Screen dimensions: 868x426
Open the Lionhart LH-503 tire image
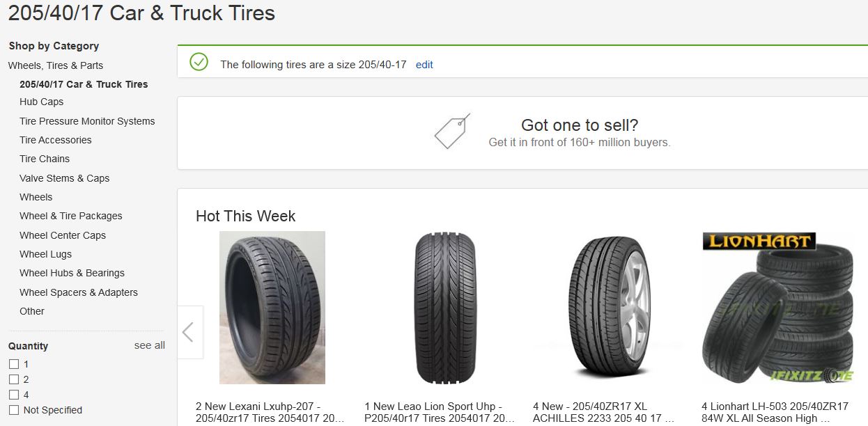coord(777,308)
